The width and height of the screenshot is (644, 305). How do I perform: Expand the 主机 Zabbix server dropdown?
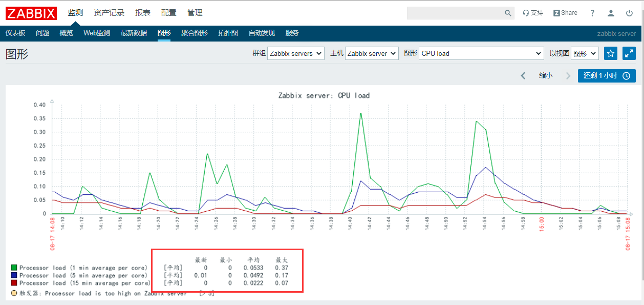tap(372, 53)
